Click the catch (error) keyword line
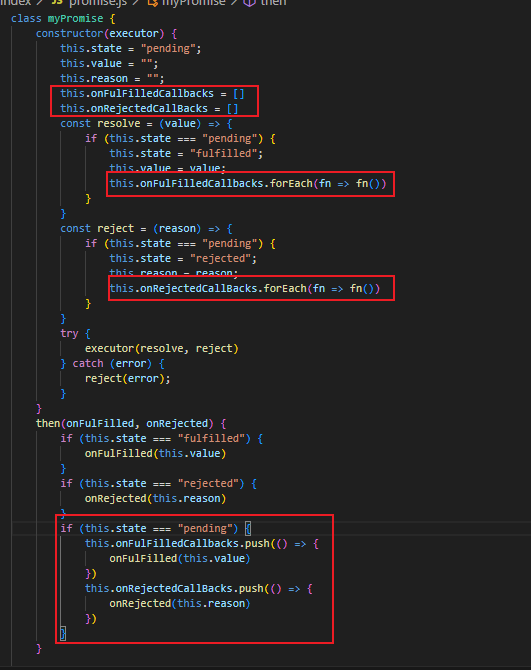The height and width of the screenshot is (670, 531). [112, 364]
